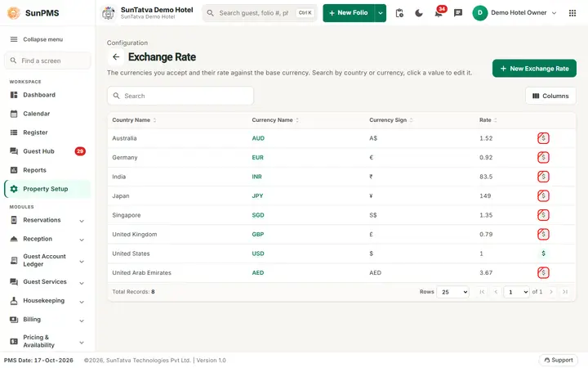Click the green dollar icon in United States row

(543, 254)
